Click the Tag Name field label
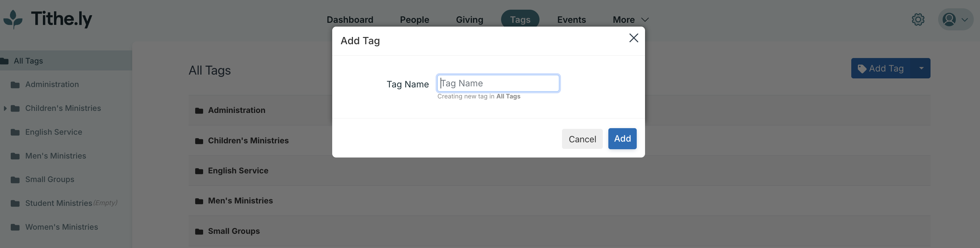 coord(407,84)
